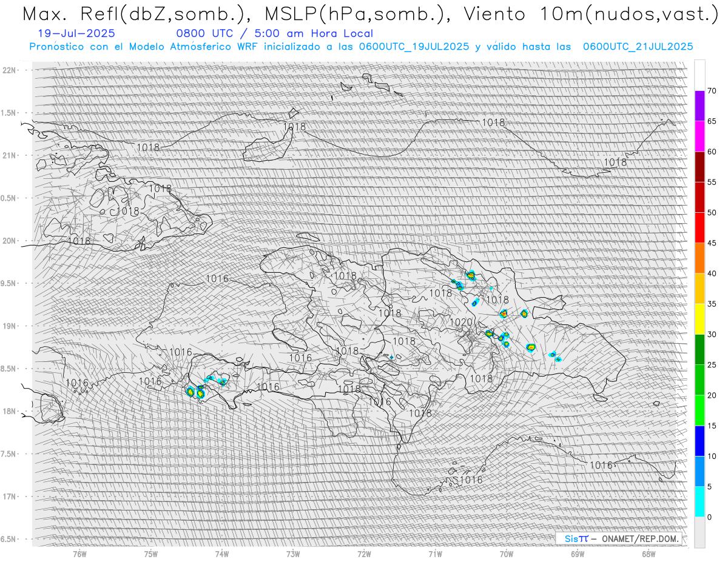The image size is (728, 562).
Task: Click the "SisTT - ONAMET/REP.DOM." credit label
Action: [619, 538]
